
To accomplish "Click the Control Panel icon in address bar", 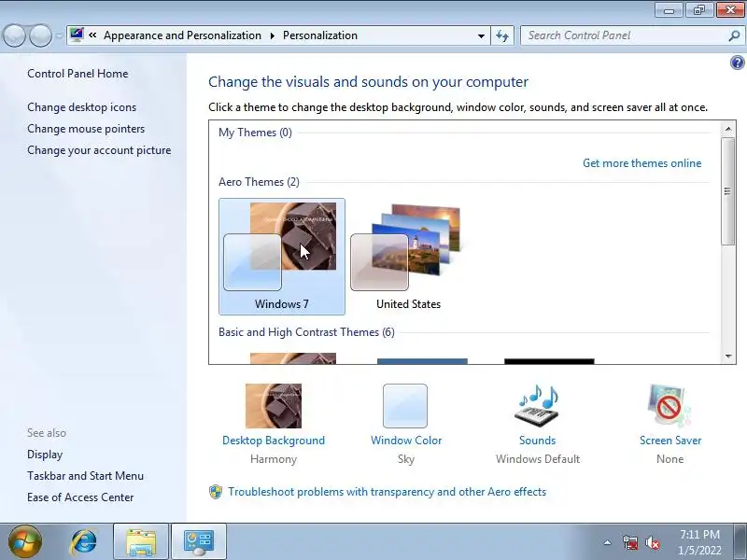I will pyautogui.click(x=77, y=35).
